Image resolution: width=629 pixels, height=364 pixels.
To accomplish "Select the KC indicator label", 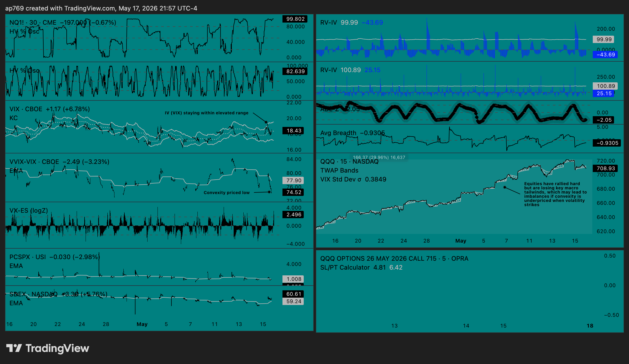I will [x=14, y=118].
